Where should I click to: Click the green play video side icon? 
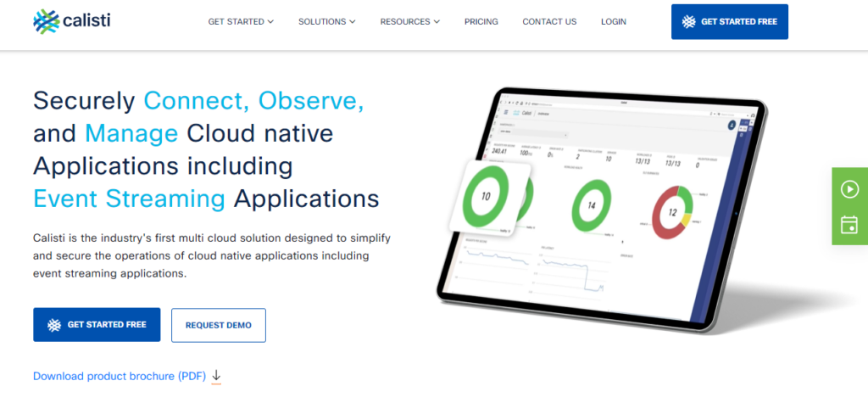849,189
